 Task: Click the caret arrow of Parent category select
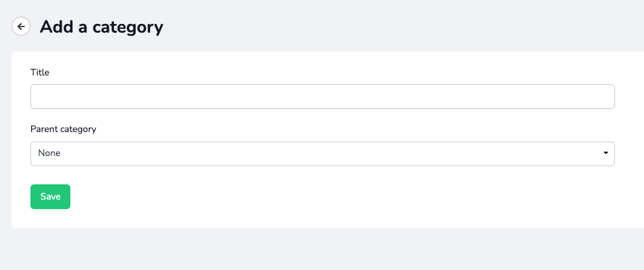(606, 153)
